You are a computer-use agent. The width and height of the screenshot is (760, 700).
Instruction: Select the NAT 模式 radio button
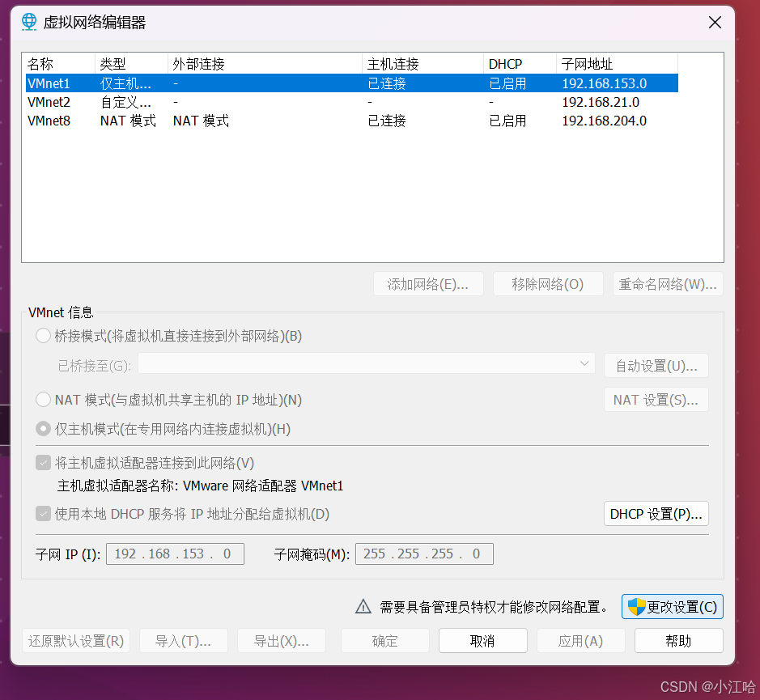[x=43, y=400]
